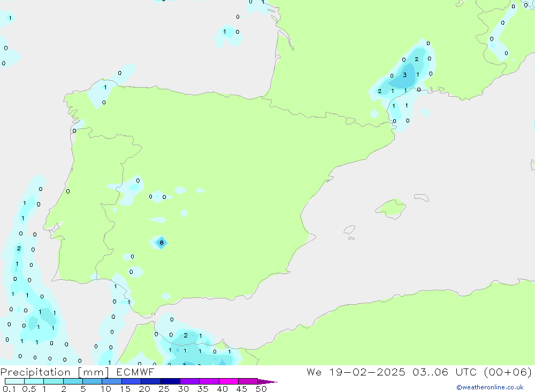Viewport: 535px width, 392px height.
Task: Click legend label '15'
Action: 125,389
